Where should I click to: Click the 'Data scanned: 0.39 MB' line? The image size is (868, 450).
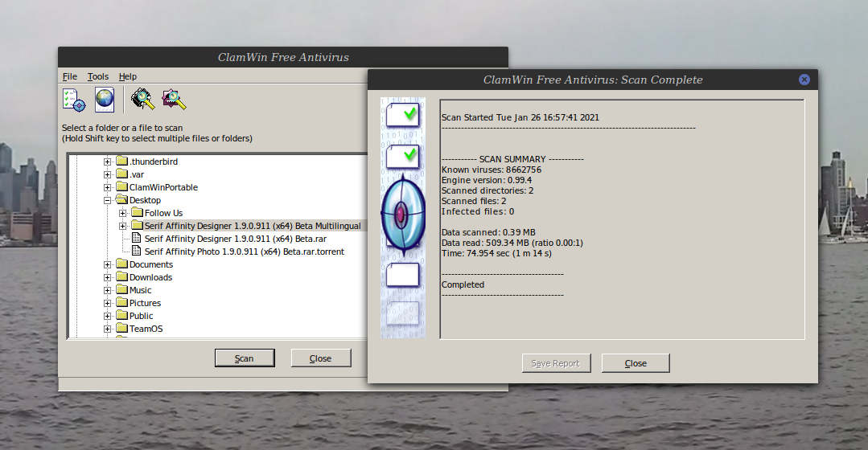488,233
